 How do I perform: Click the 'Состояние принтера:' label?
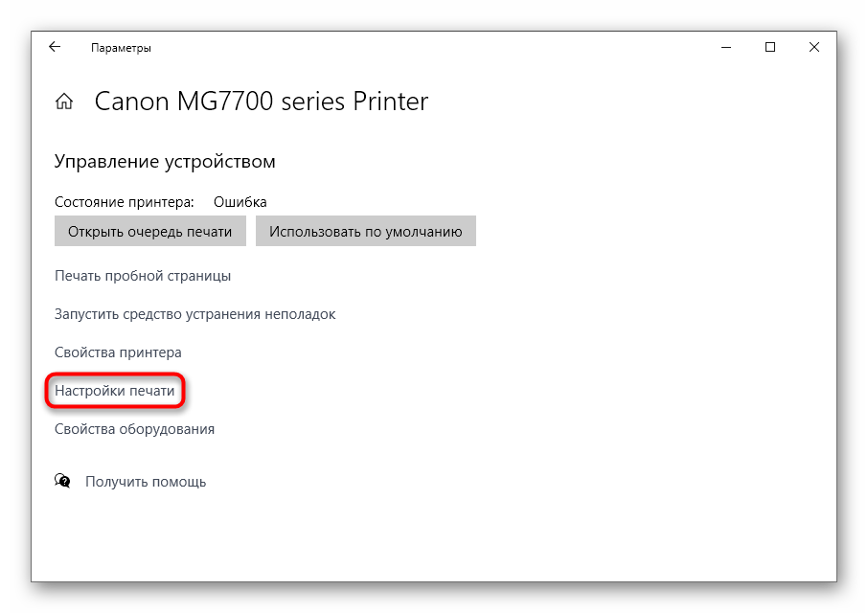click(x=124, y=202)
